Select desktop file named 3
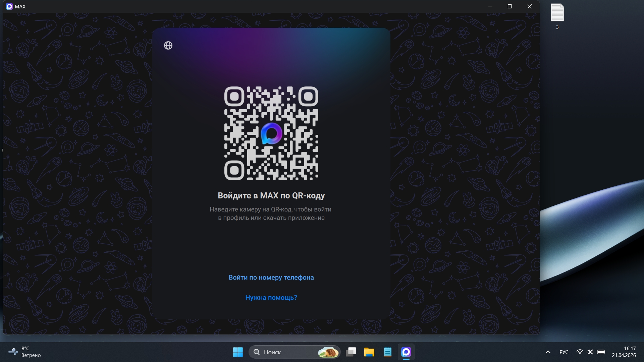This screenshot has height=362, width=644. click(x=557, y=16)
